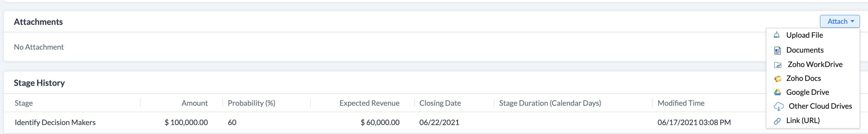Viewport: 868px width, 134px height.
Task: Select Google Drive menu entry
Action: 813,92
